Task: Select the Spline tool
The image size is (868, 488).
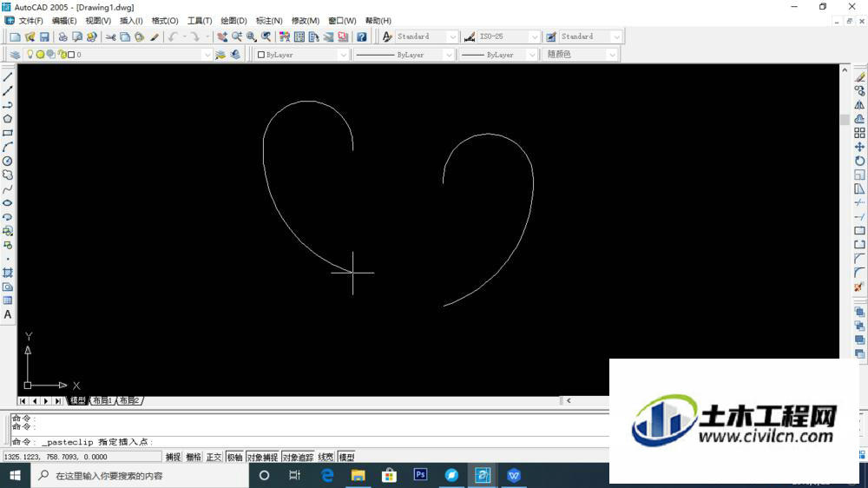Action: pyautogui.click(x=8, y=189)
